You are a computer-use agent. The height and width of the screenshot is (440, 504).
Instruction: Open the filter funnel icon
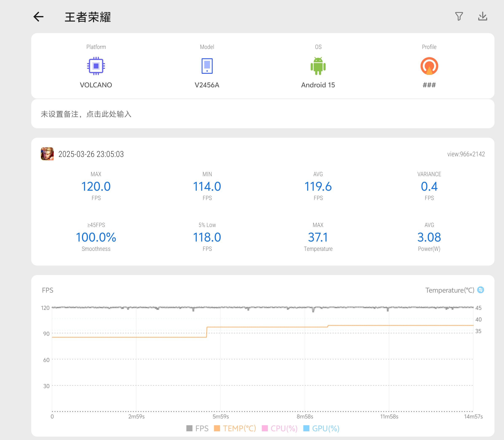tap(459, 16)
